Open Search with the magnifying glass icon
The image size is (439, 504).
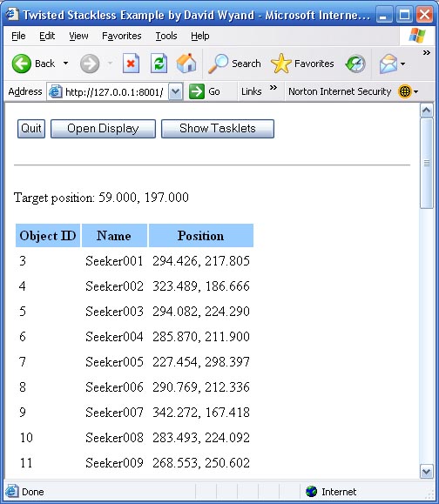tap(218, 64)
